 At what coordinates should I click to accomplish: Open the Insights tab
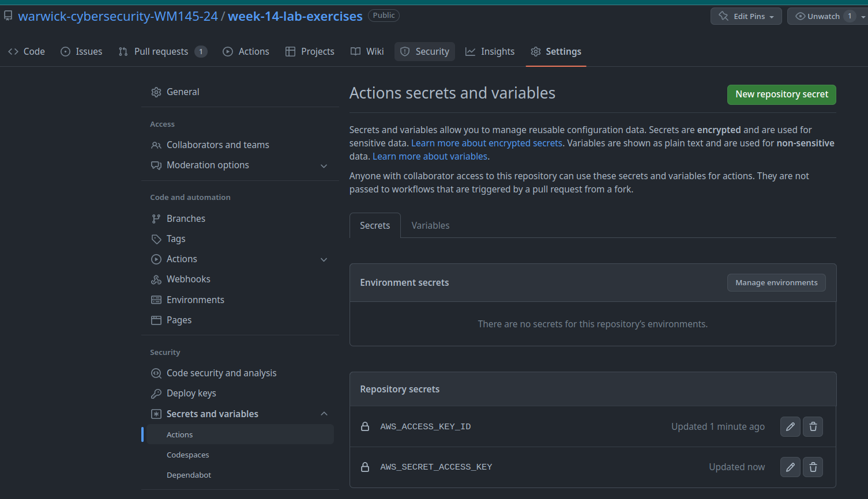click(490, 51)
